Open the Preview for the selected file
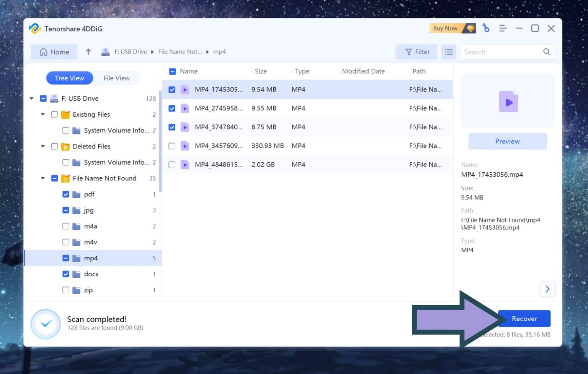The height and width of the screenshot is (374, 588). tap(507, 141)
